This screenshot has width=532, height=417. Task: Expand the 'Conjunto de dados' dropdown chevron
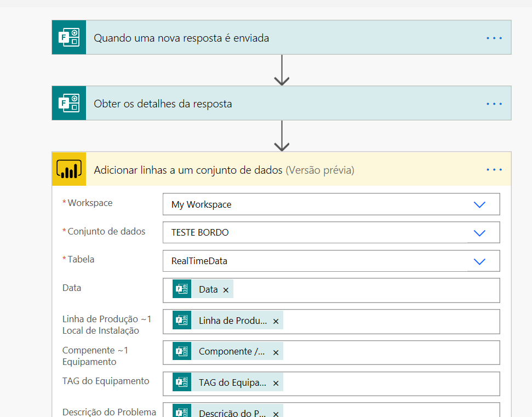[x=479, y=233]
